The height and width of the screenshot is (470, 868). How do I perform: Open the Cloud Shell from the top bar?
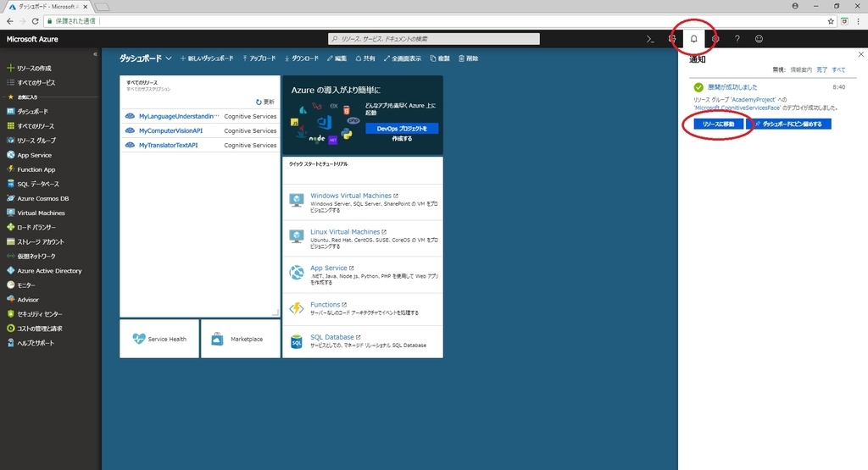coord(650,39)
